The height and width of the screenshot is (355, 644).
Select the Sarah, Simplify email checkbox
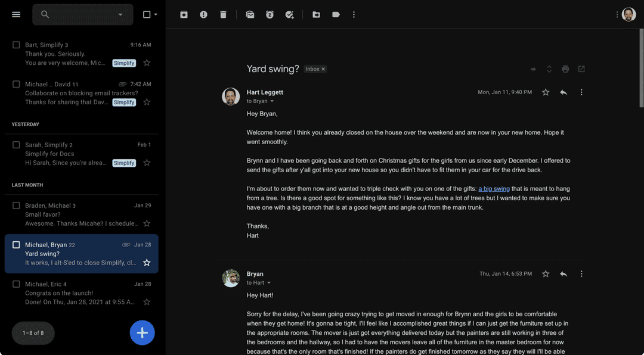point(16,145)
